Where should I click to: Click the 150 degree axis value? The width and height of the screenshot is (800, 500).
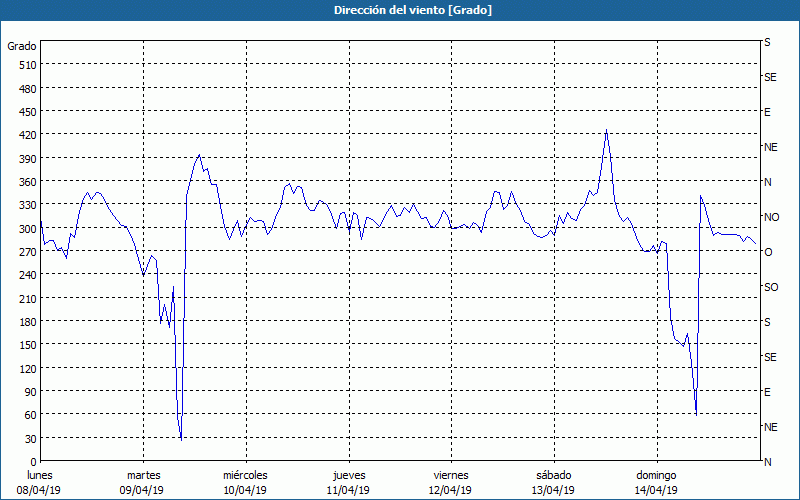click(x=28, y=345)
